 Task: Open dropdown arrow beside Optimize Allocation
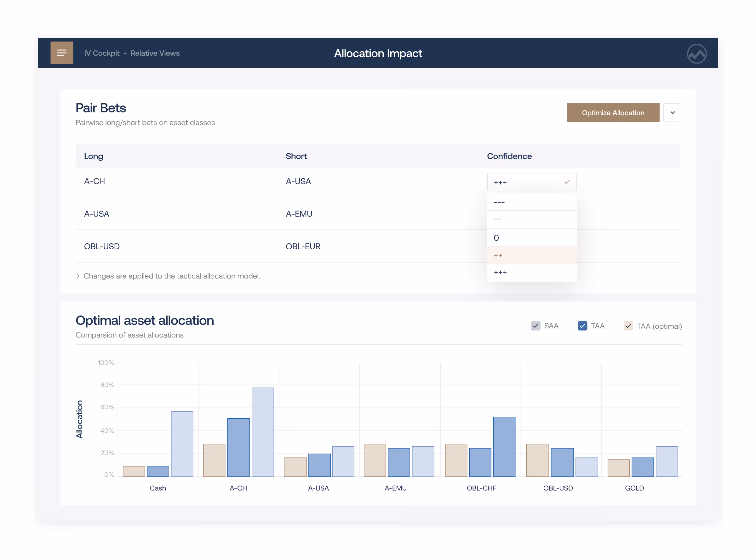[x=673, y=113]
